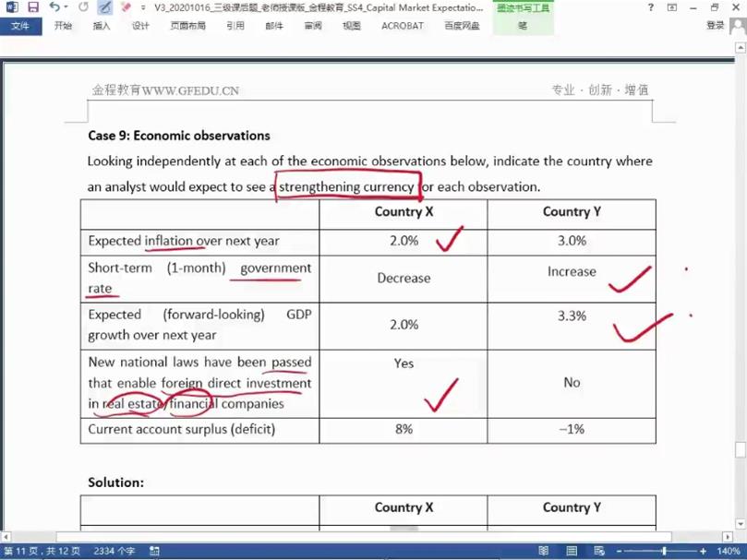Viewport: 747px width, 560px height.
Task: Click the '3.0%' inflation cell
Action: pyautogui.click(x=572, y=241)
